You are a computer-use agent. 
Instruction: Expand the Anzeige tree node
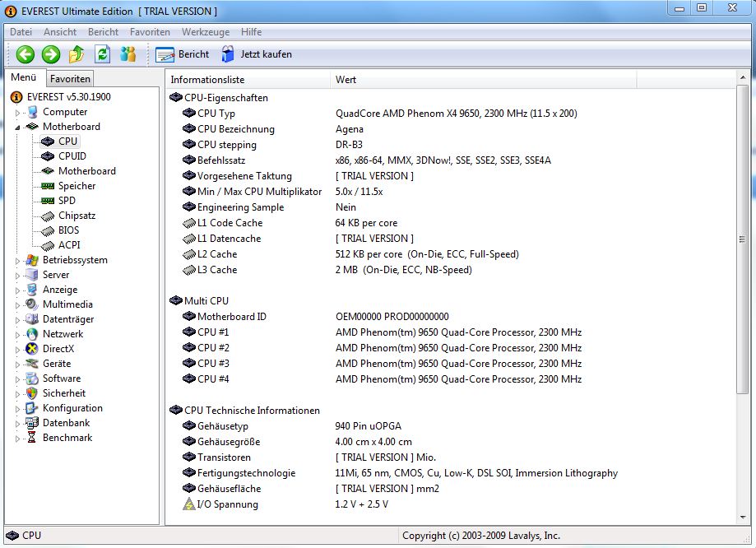point(17,290)
